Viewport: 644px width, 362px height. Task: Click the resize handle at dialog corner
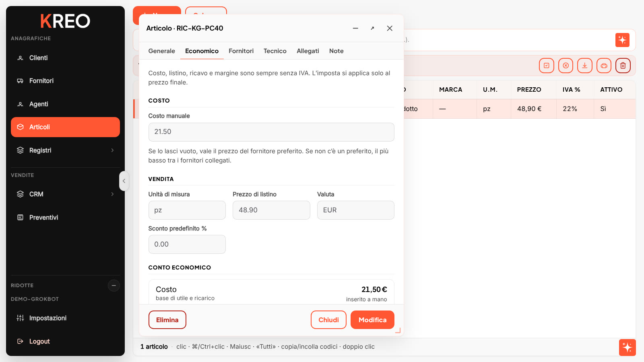tap(398, 331)
